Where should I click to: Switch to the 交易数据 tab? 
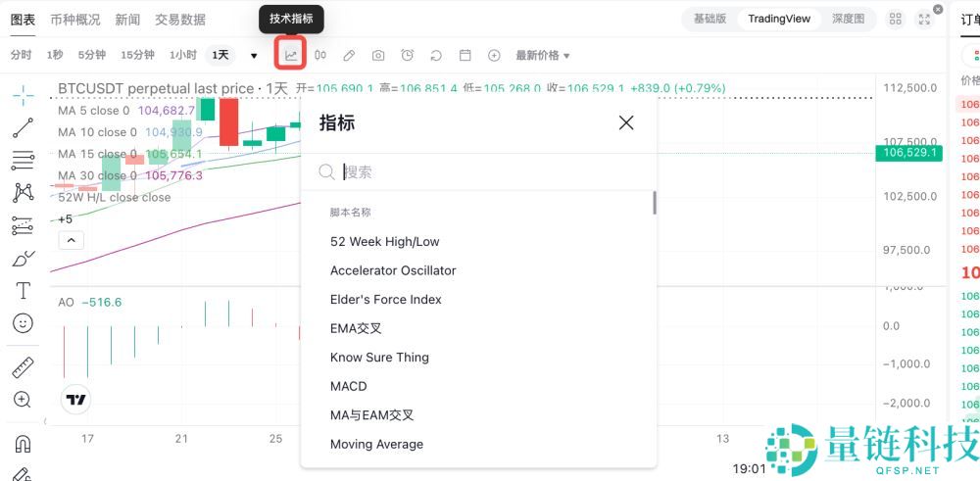pos(180,20)
